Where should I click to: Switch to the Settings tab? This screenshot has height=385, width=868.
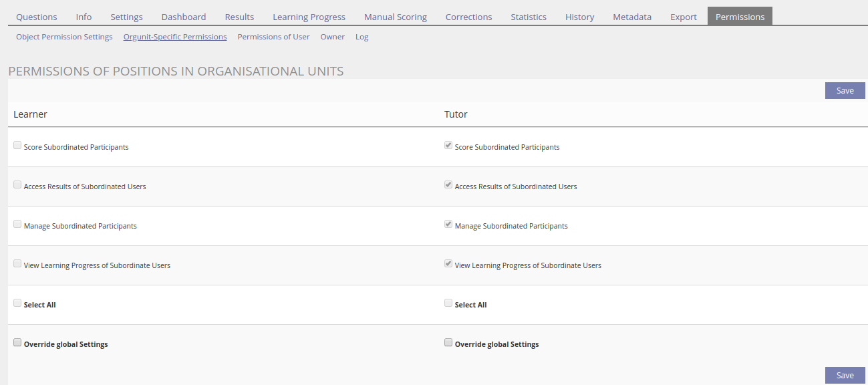click(126, 17)
